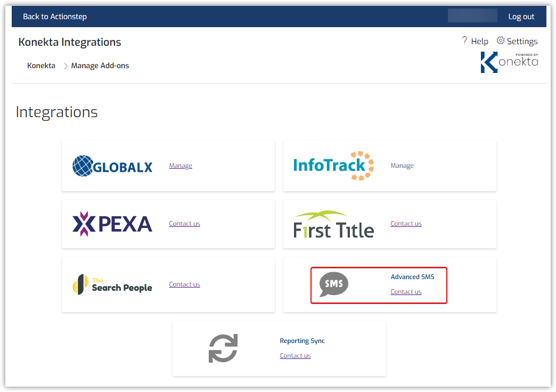556x392 pixels.
Task: Open Manage link for InfoTrack
Action: 402,166
